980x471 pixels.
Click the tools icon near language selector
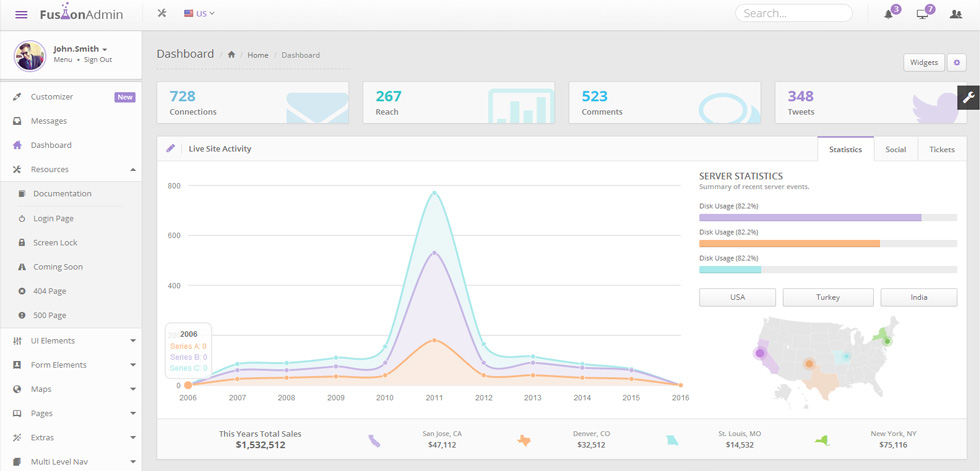pos(162,13)
